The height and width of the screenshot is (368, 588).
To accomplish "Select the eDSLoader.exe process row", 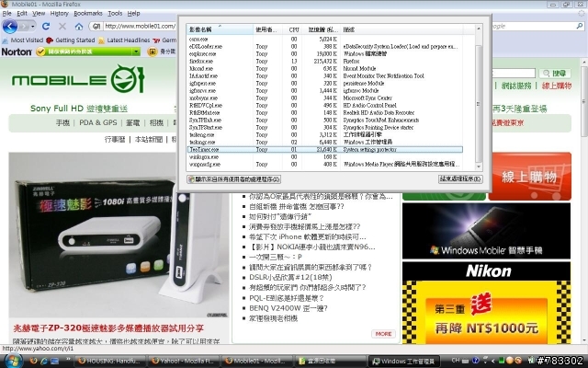I will pyautogui.click(x=324, y=47).
